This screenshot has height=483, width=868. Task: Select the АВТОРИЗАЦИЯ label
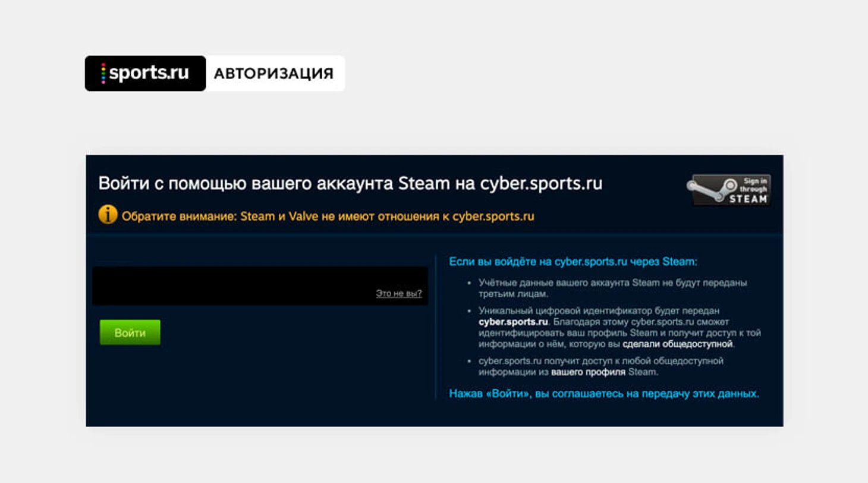coord(273,74)
